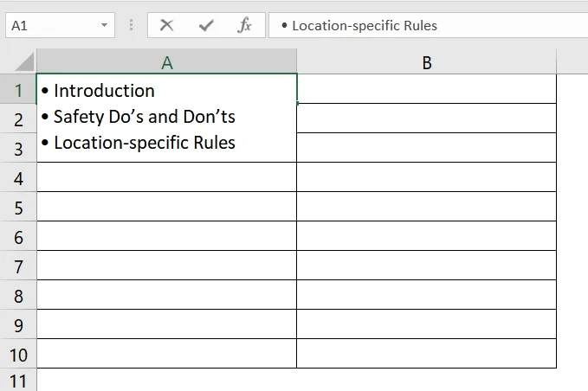Select the column A header

pos(167,61)
